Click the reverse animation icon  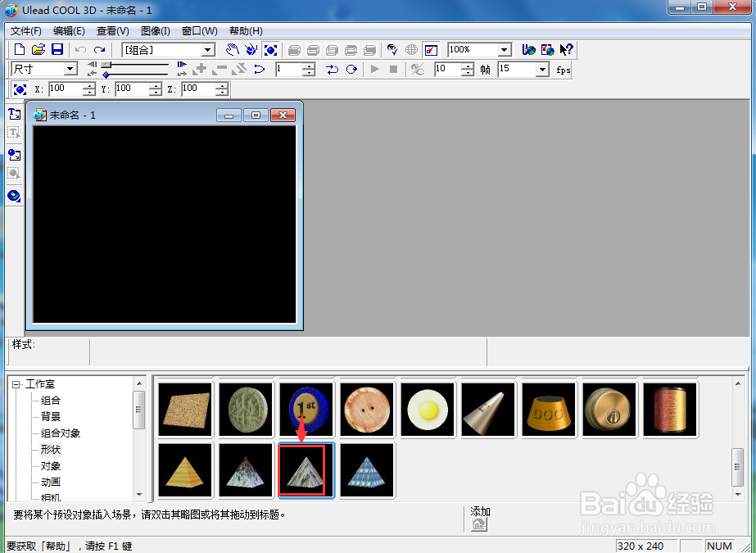click(239, 69)
